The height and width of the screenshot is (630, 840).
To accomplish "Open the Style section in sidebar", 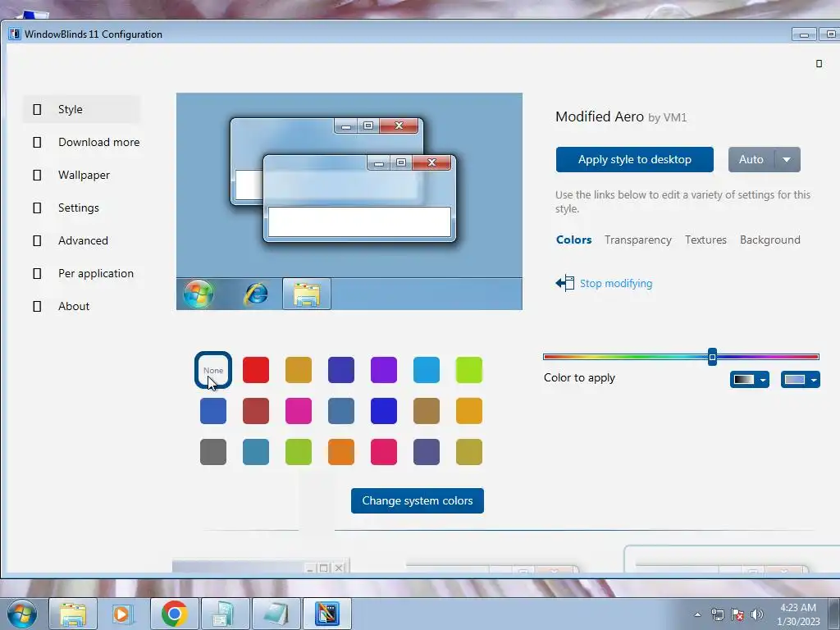I will pyautogui.click(x=81, y=109).
